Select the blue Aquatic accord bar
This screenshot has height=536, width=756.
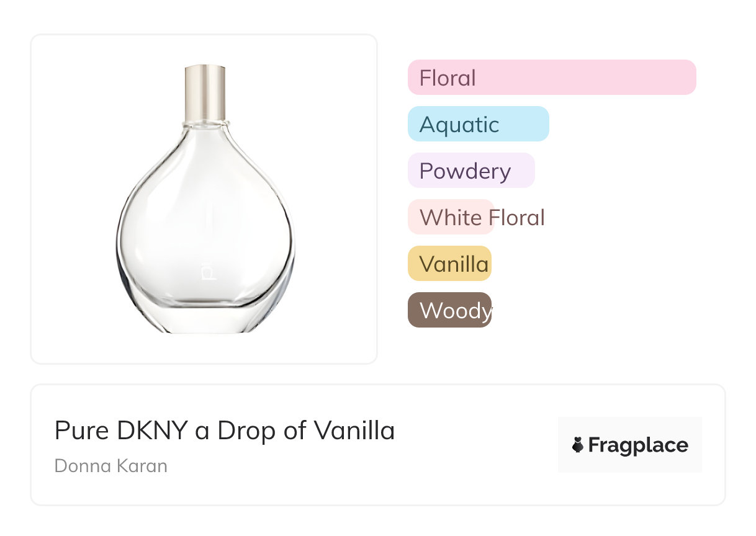click(x=478, y=124)
